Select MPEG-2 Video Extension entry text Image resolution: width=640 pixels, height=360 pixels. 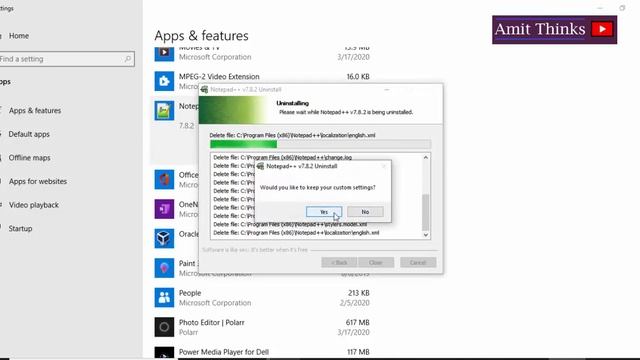click(219, 77)
